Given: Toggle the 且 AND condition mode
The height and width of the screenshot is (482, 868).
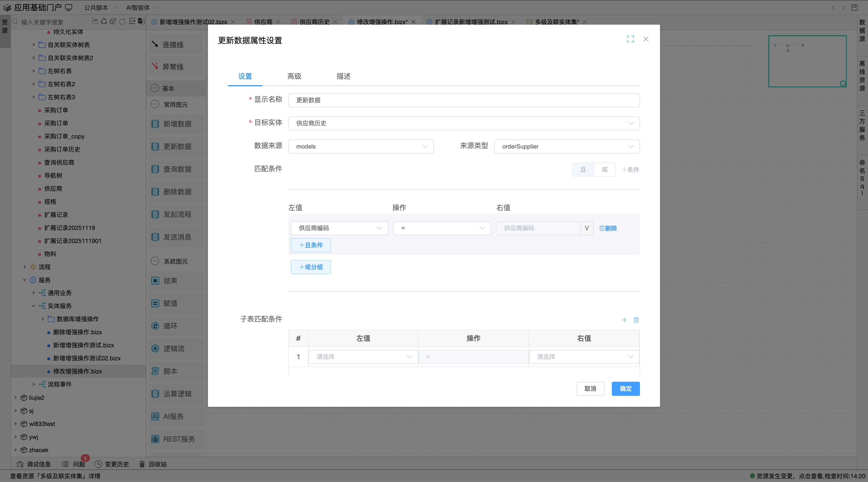Looking at the screenshot, I should 583,170.
